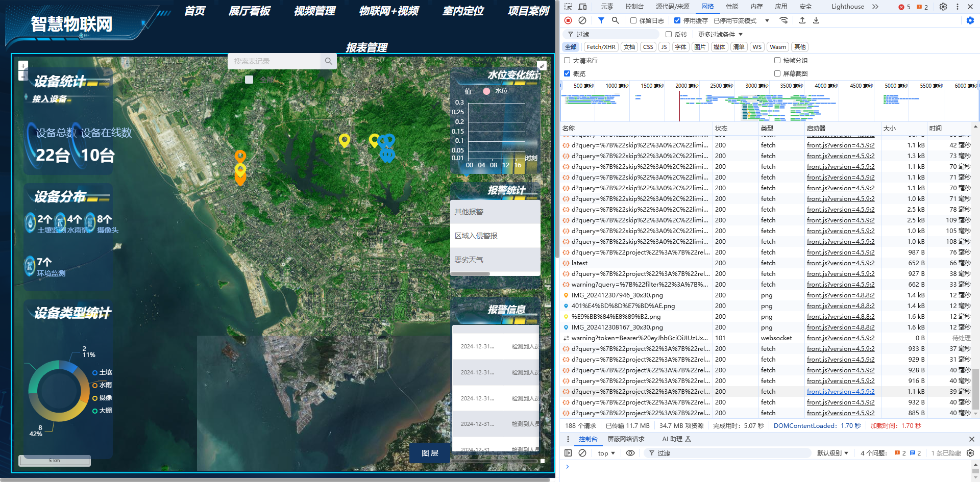980x482 pixels.
Task: Open the DevTools three-dot customize menu
Action: (x=957, y=7)
